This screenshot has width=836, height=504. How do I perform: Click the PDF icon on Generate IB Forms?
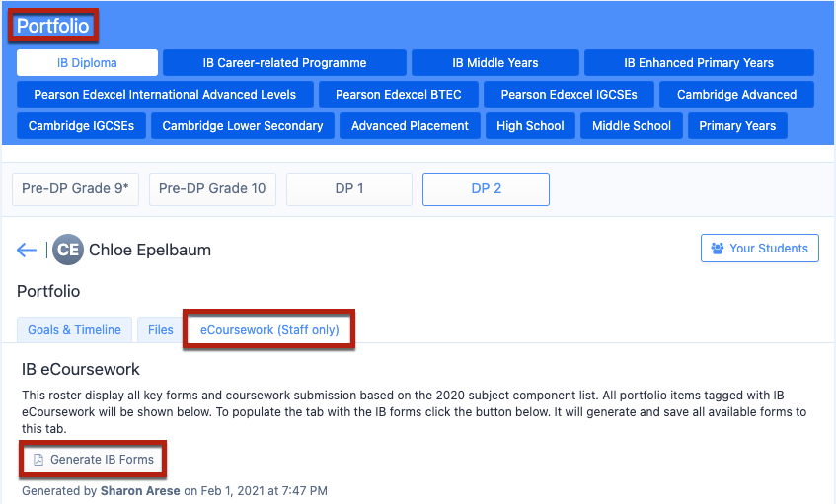point(38,460)
